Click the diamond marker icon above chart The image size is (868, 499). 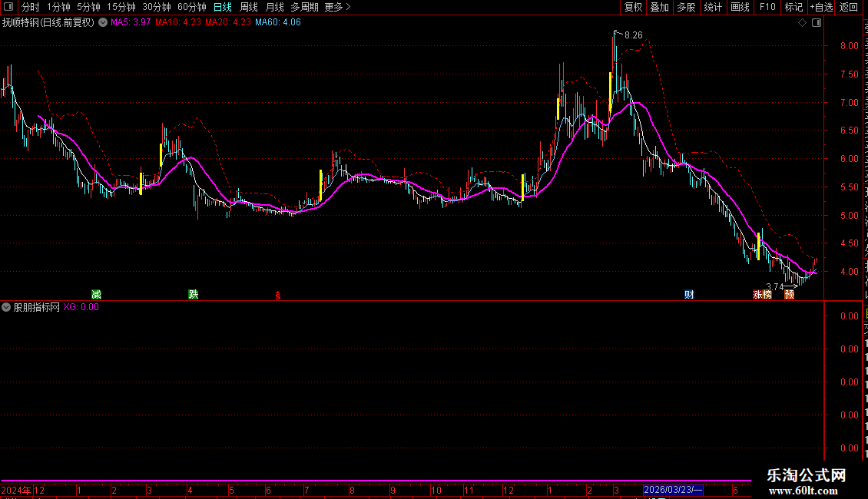802,23
